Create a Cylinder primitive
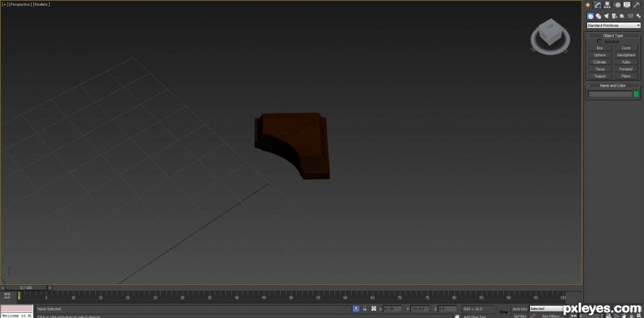 (600, 62)
